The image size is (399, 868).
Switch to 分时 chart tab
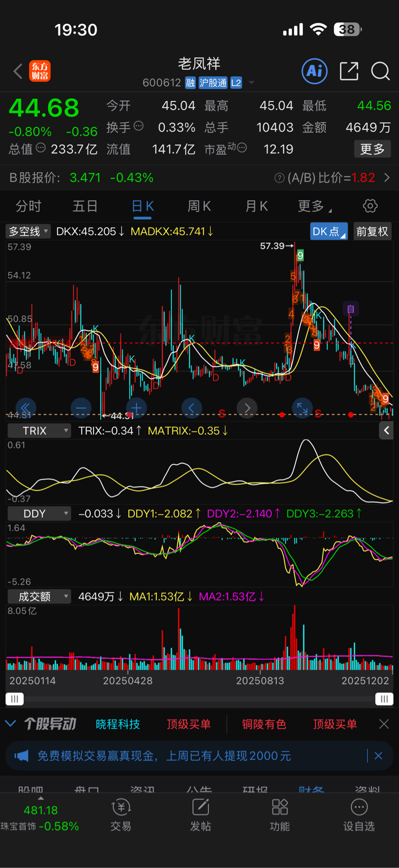(28, 206)
